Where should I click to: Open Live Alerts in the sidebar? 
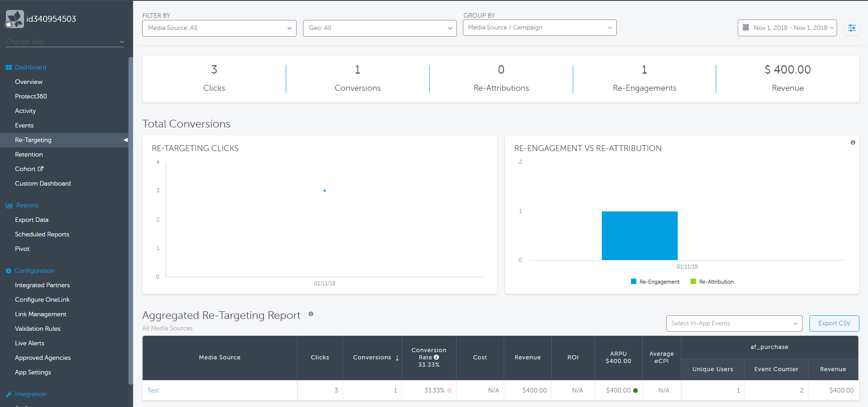30,343
